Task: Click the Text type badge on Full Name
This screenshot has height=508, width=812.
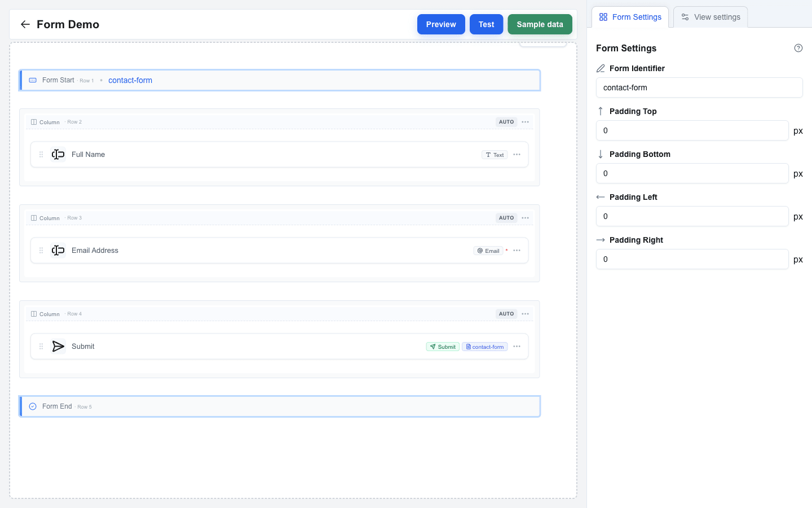Action: (x=495, y=155)
